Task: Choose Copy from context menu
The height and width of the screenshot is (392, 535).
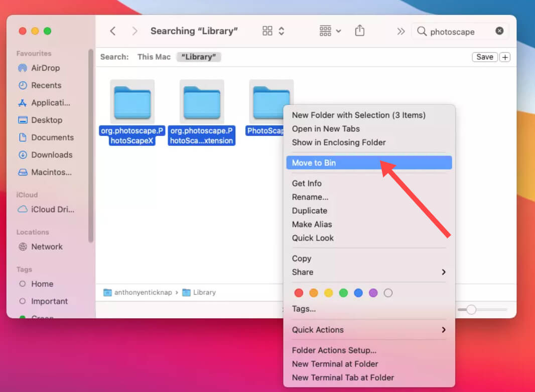Action: [x=369, y=258]
